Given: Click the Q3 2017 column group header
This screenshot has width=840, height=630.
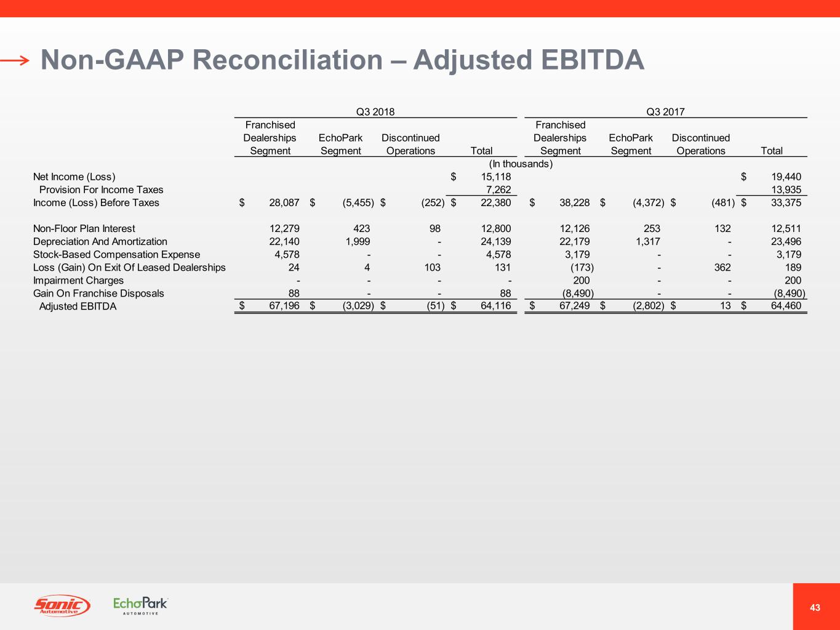Looking at the screenshot, I should [x=665, y=111].
